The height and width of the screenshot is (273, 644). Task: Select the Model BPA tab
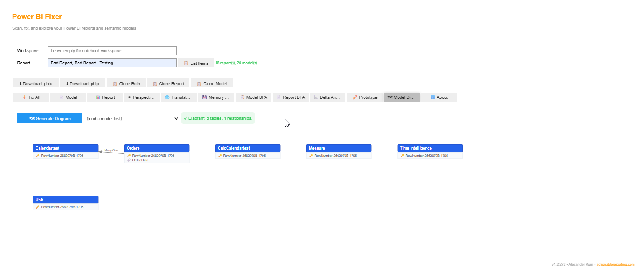(253, 97)
